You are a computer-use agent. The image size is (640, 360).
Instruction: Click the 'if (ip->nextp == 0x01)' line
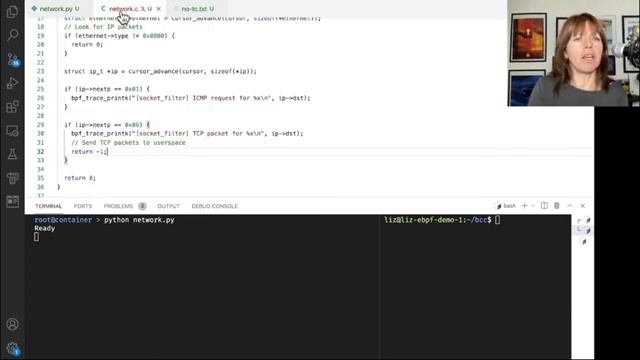(107, 89)
